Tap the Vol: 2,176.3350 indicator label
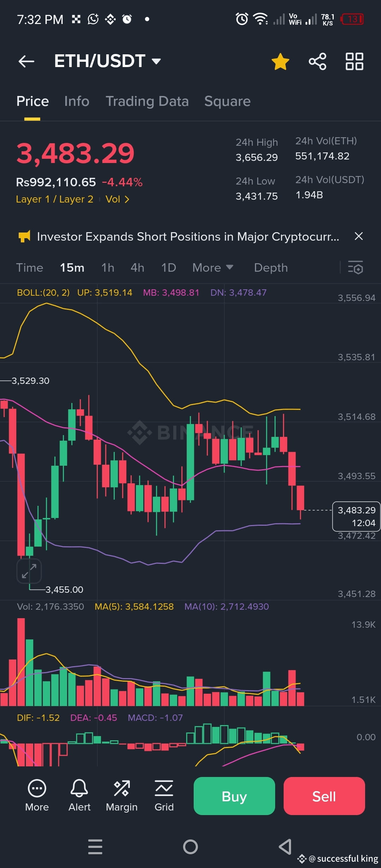The width and height of the screenshot is (381, 868). [x=50, y=607]
